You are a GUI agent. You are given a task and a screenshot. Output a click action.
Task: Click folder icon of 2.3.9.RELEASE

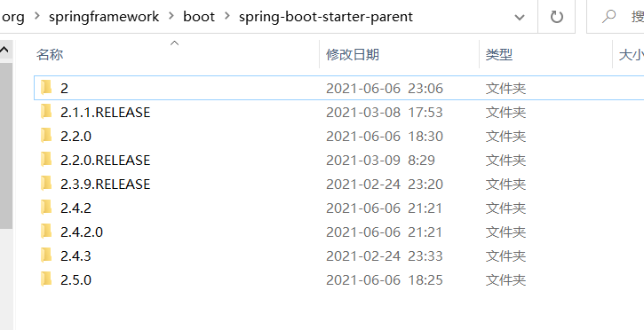46,184
